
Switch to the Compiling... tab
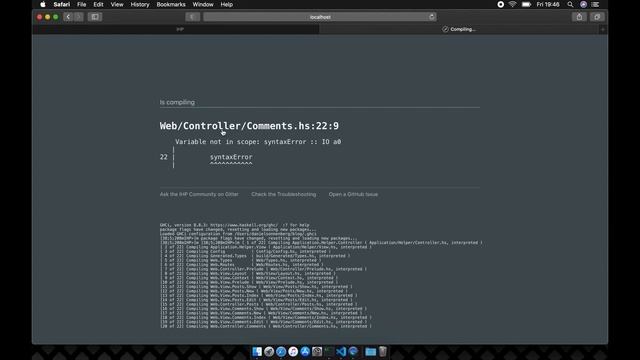[x=459, y=29]
